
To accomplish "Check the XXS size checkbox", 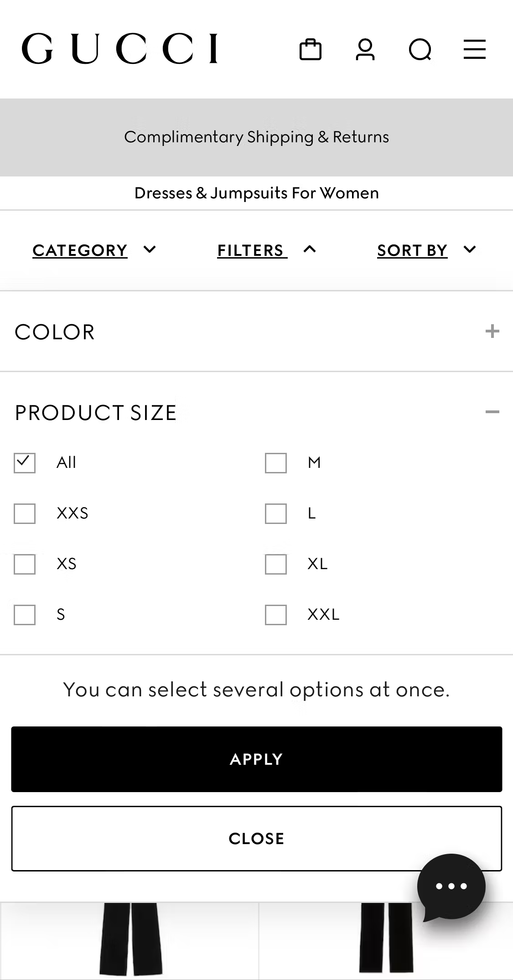I will coord(24,514).
